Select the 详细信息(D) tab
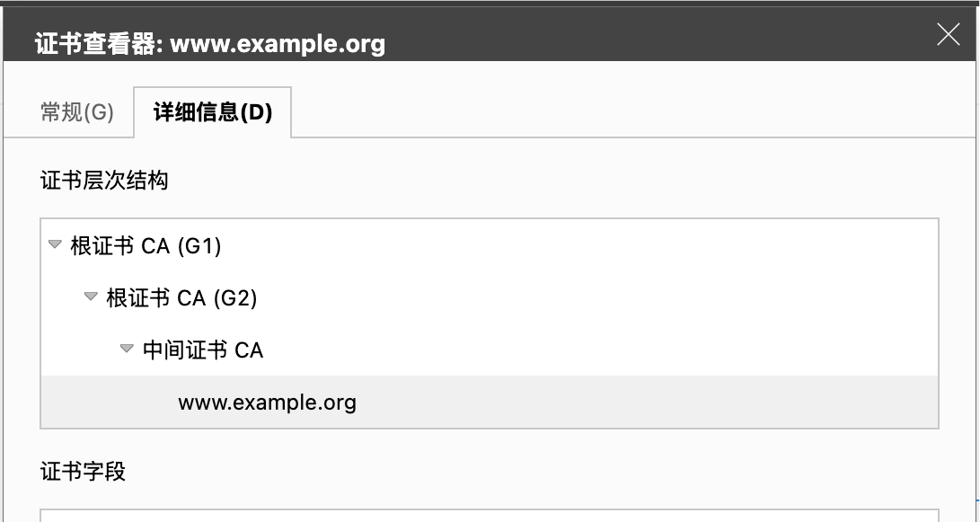 point(213,112)
